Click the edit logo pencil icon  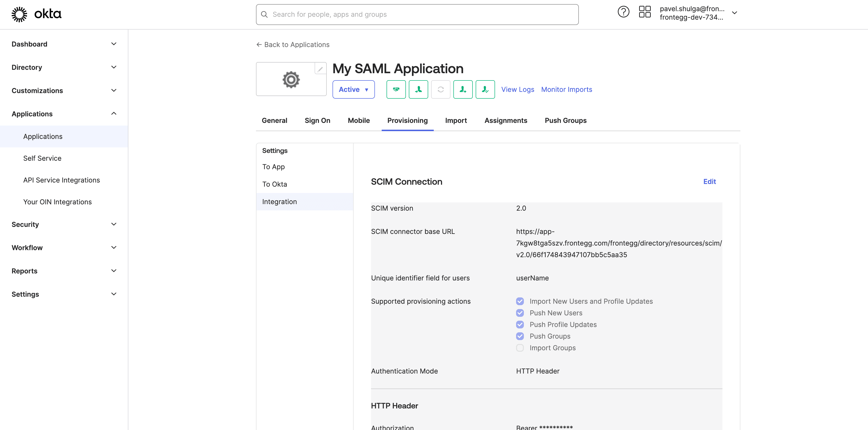pos(320,68)
